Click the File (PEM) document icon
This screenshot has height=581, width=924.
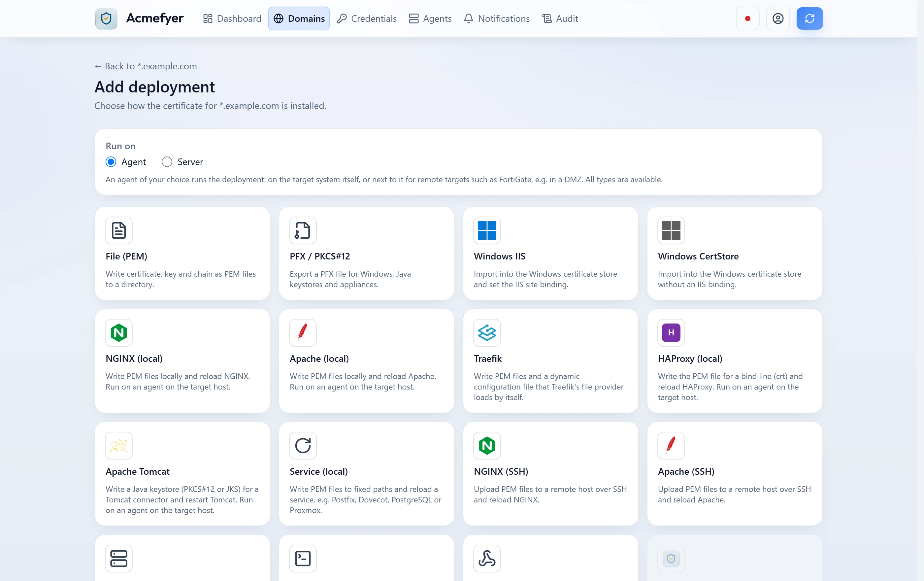(x=118, y=230)
